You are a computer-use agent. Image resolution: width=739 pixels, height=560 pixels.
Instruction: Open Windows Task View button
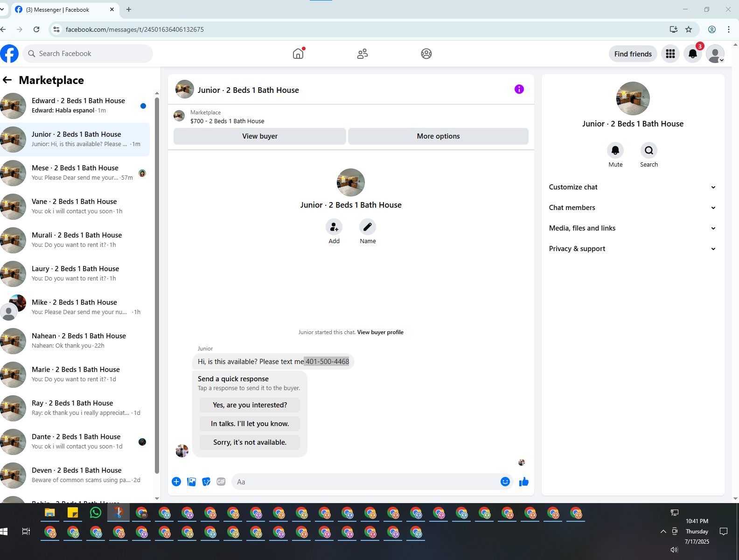tap(26, 532)
